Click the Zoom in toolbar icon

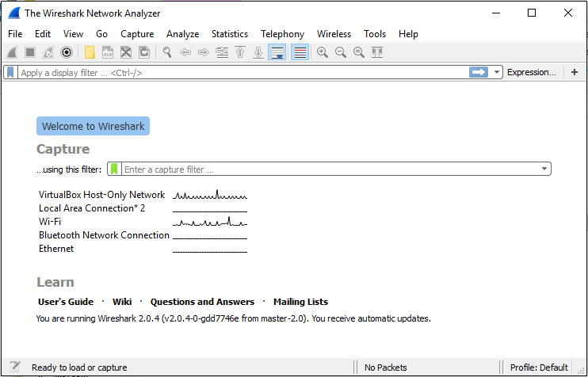323,52
